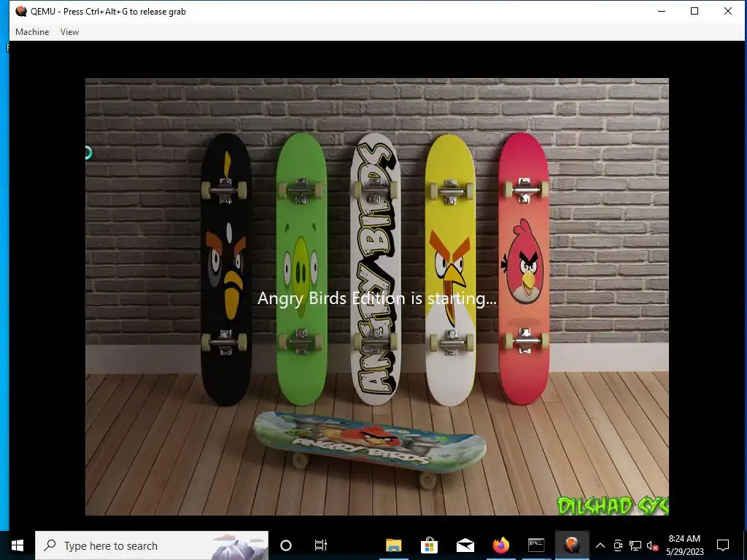Select the QEMU taskbar button

coord(572,545)
